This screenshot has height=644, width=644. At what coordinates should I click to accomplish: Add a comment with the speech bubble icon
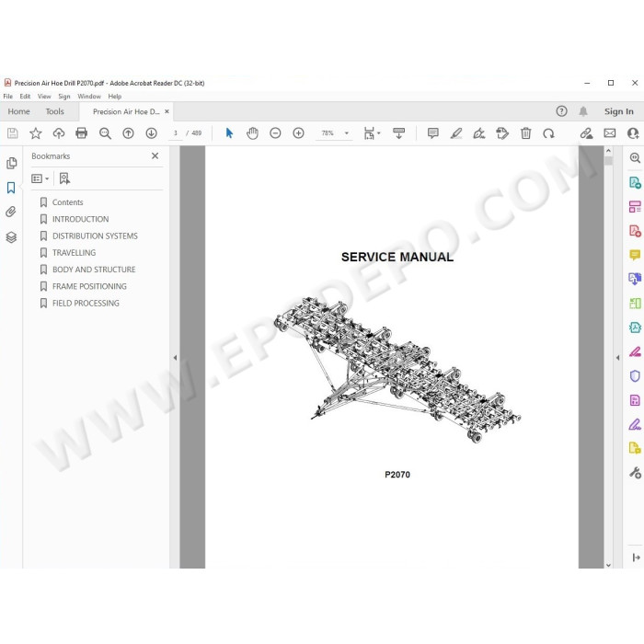pos(433,133)
